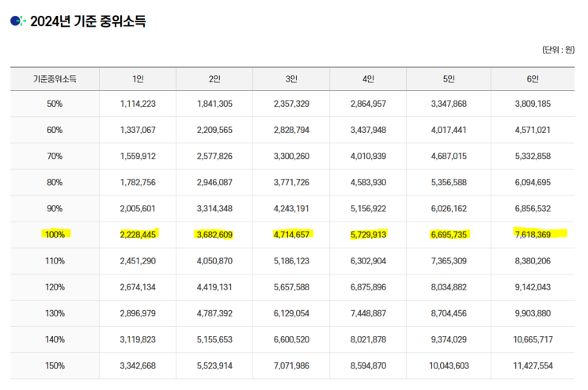Screen dimensions: 588x390
Task: Select the 4인 column header
Action: [368, 79]
